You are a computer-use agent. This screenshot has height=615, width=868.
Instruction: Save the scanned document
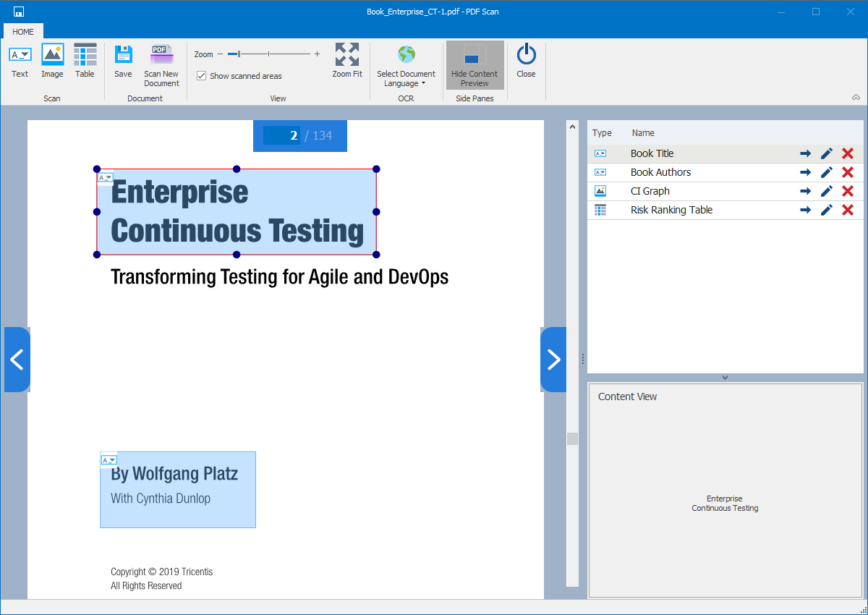pos(123,61)
